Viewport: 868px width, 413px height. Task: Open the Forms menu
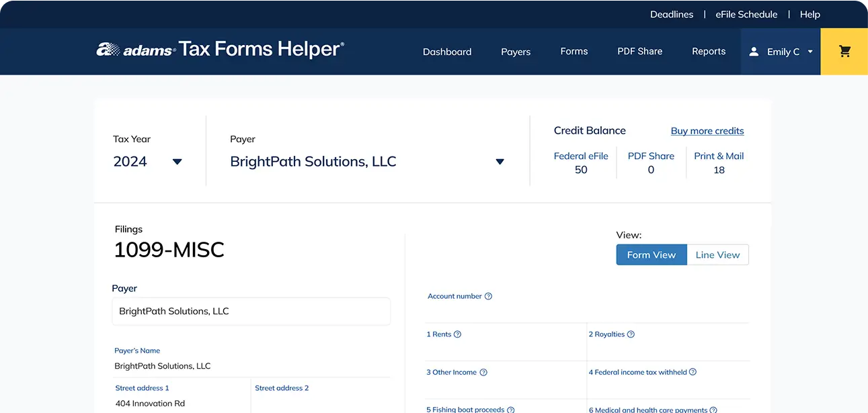point(574,51)
